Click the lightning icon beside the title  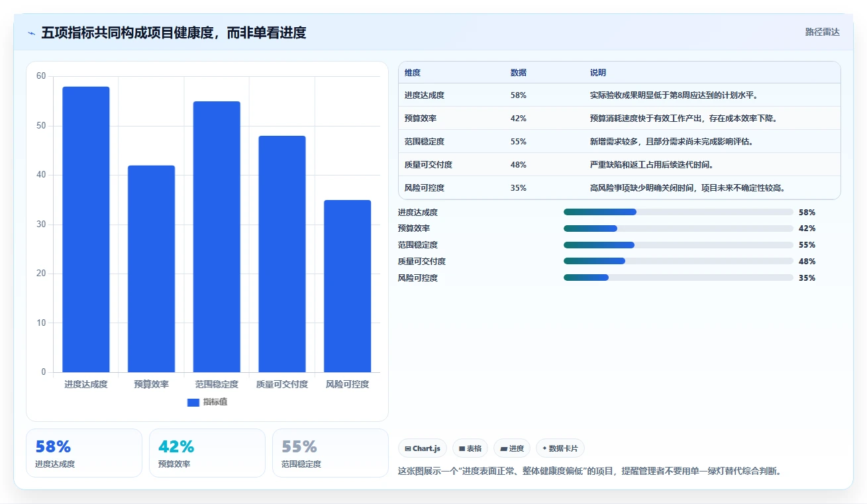click(31, 32)
